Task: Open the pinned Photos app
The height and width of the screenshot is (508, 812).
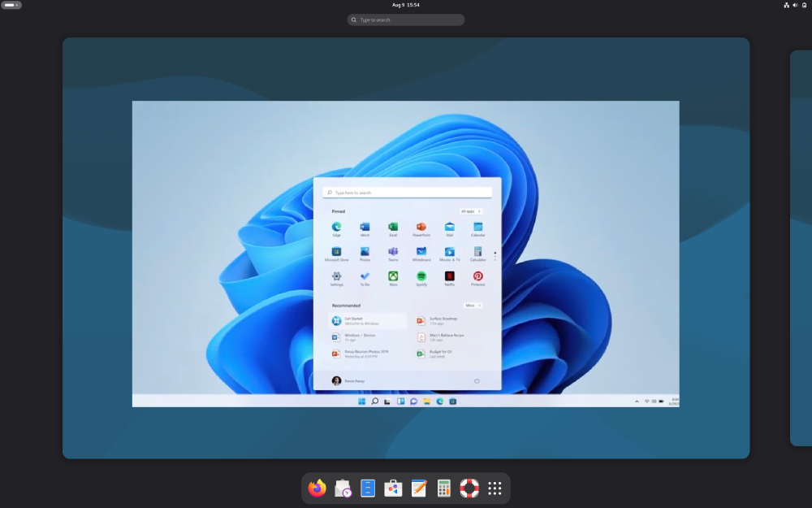Action: [365, 254]
